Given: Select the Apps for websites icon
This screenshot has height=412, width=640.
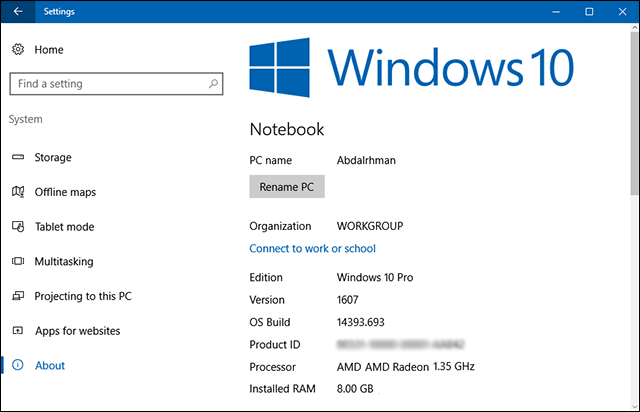Looking at the screenshot, I should coord(18,331).
